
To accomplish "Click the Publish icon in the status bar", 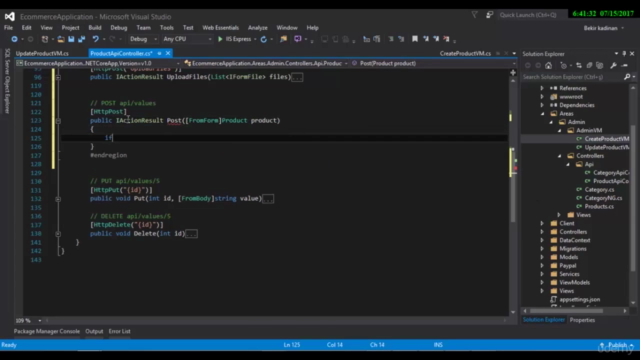I will tap(602, 345).
